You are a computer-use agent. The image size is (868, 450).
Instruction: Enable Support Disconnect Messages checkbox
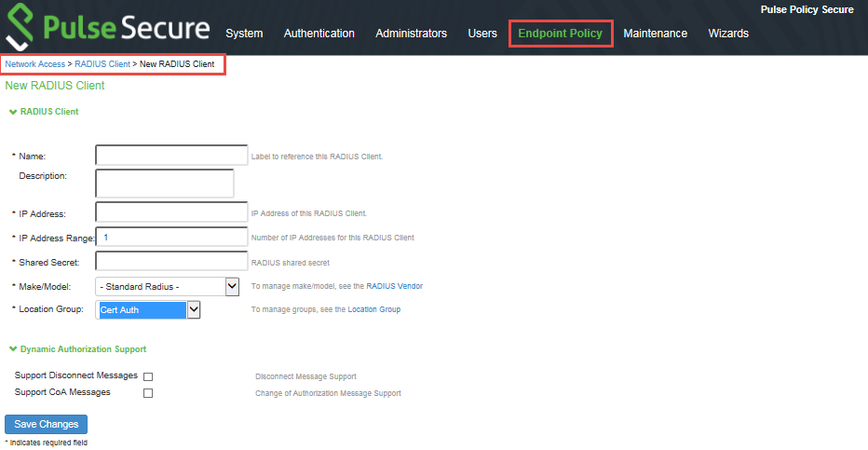(148, 376)
